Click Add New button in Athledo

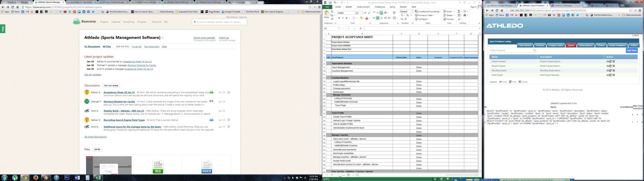[x=631, y=51]
